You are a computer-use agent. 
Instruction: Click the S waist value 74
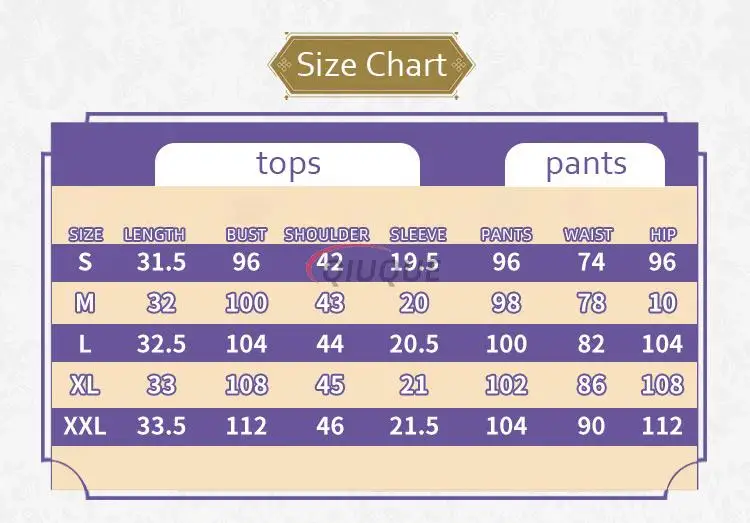(x=591, y=262)
